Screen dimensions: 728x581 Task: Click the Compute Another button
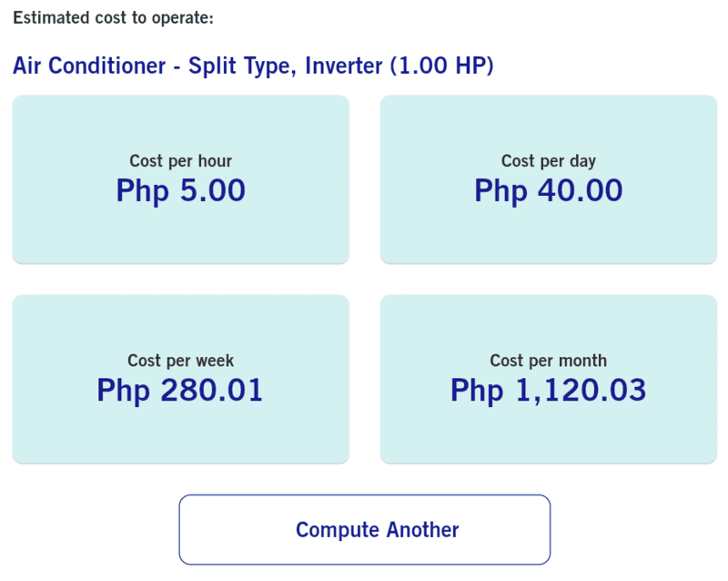[x=364, y=530]
